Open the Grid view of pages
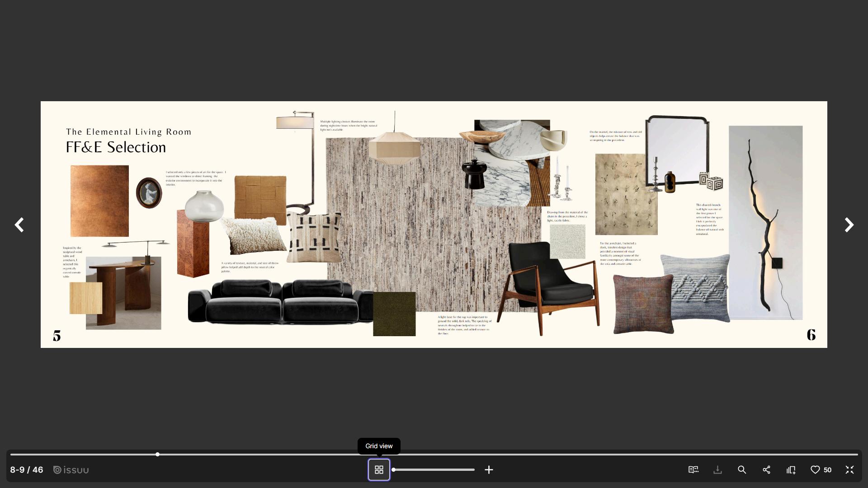 (379, 470)
